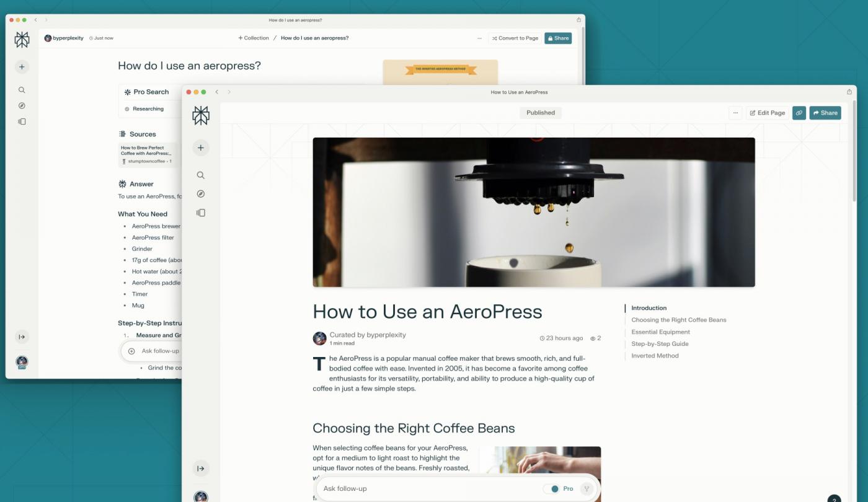Click the byperplexity author link in back window
The image size is (868, 502).
pyautogui.click(x=64, y=38)
